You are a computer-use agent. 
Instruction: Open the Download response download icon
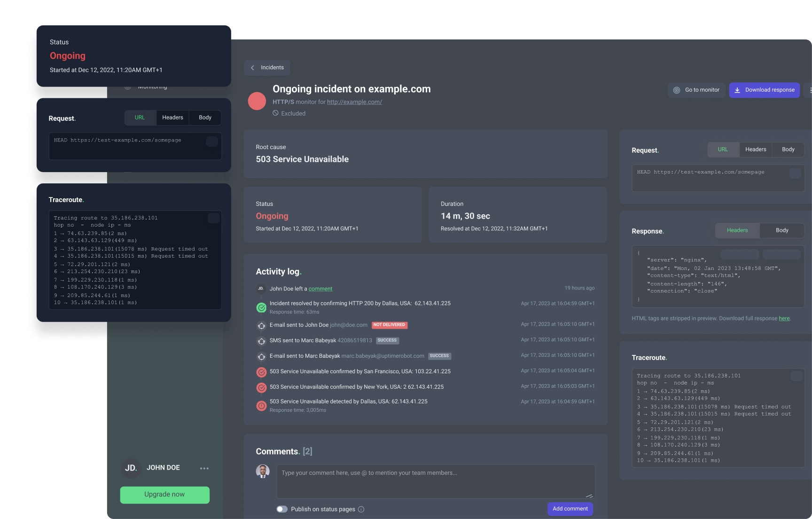click(x=738, y=90)
